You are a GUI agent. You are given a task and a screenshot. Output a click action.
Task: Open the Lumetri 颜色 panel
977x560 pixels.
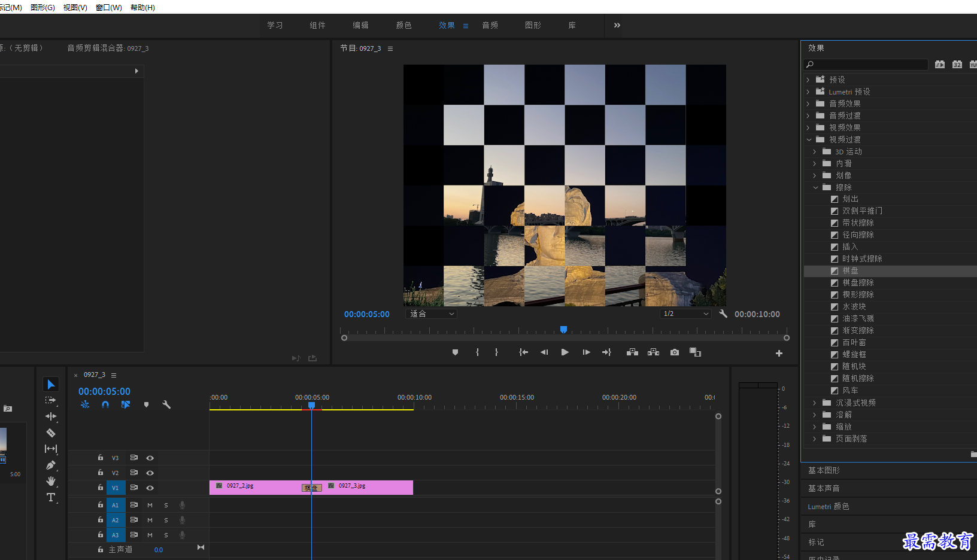(828, 506)
